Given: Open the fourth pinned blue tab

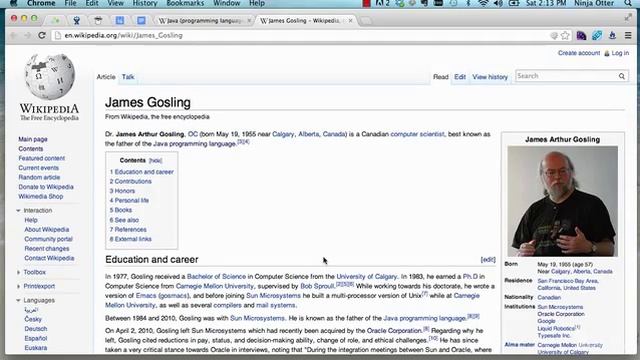Looking at the screenshot, I should tap(120, 20).
